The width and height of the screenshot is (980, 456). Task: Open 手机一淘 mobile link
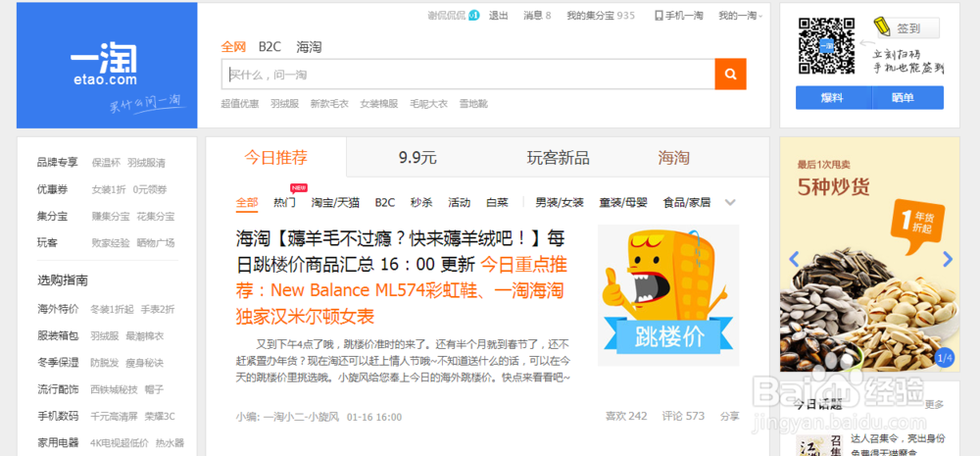pos(679,16)
